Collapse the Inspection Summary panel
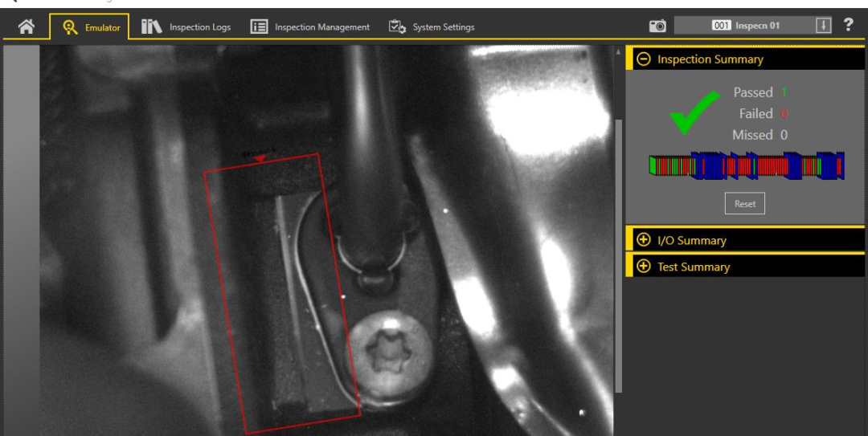This screenshot has width=868, height=436. [643, 59]
